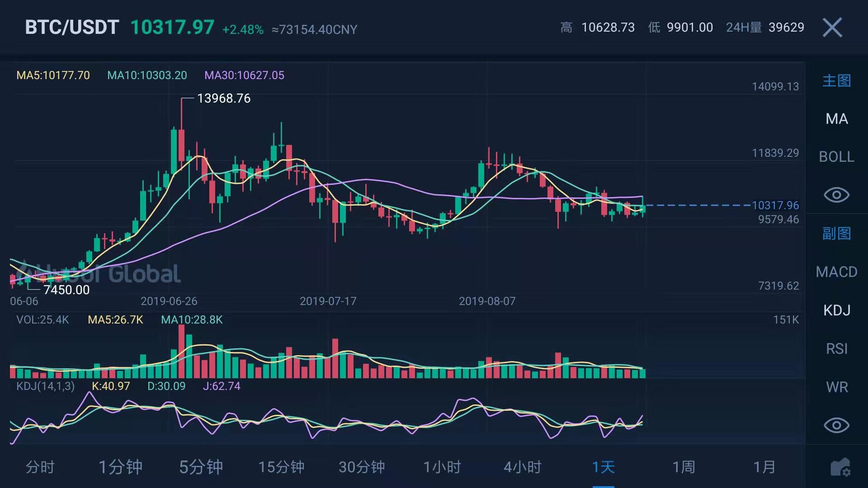This screenshot has height=488, width=868.
Task: Switch to the 1月 monthly tab
Action: coord(764,467)
